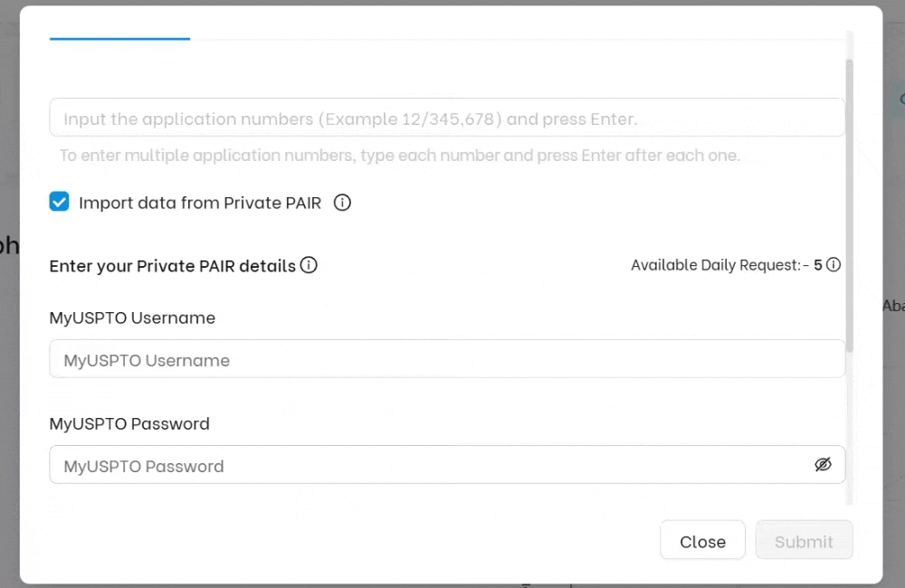The image size is (905, 588).
Task: Click the dimmed background left of the dialog
Action: pyautogui.click(x=9, y=346)
